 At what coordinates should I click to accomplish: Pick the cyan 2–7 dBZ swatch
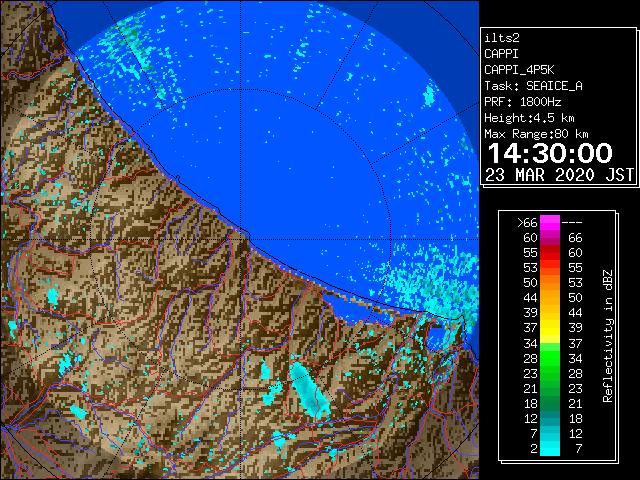point(550,448)
